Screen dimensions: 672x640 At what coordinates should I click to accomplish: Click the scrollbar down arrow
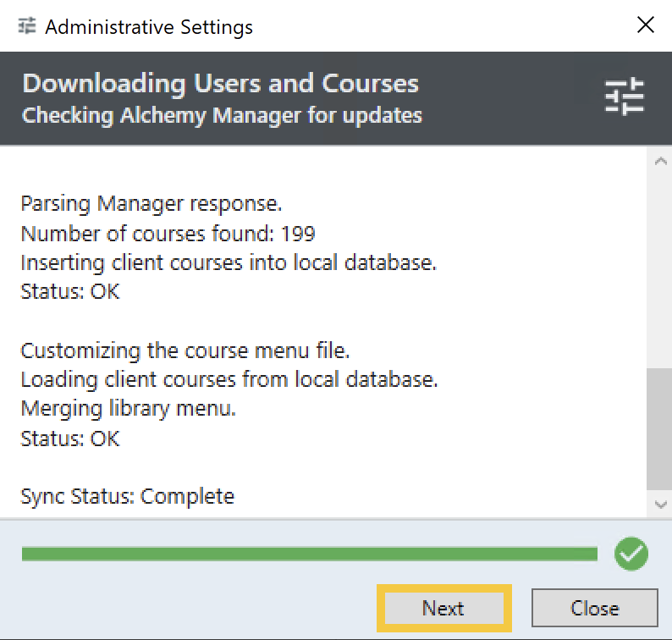(660, 504)
